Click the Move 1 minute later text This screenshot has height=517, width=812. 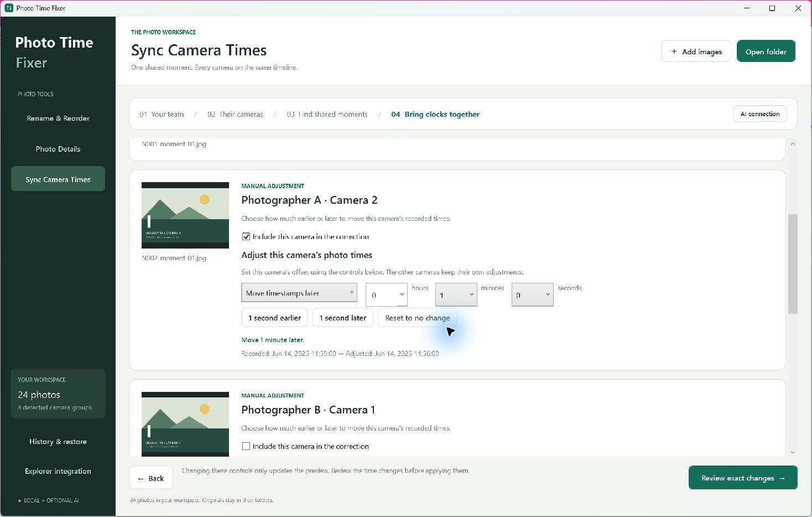(x=273, y=340)
